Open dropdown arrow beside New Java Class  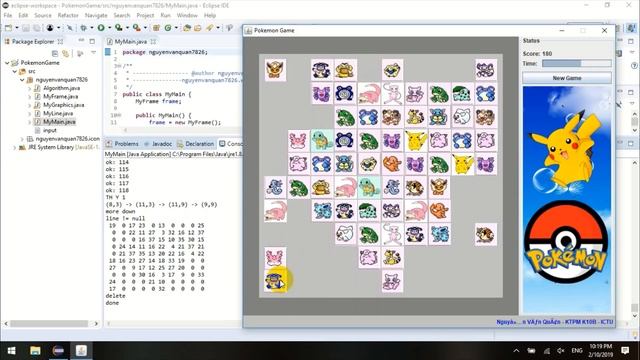click(176, 28)
